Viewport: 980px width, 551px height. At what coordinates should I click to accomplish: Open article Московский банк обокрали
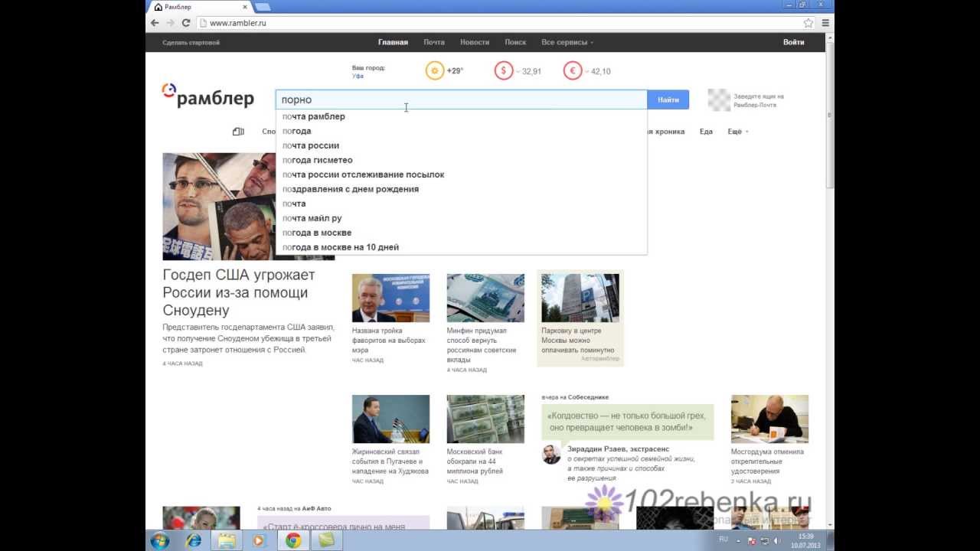coord(475,461)
